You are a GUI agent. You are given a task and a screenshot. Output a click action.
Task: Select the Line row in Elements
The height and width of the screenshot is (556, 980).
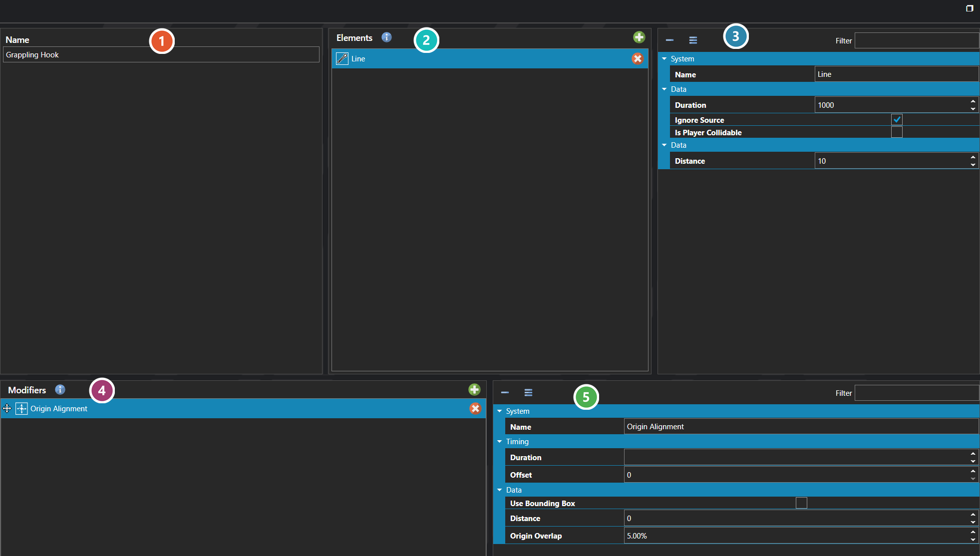click(x=490, y=59)
